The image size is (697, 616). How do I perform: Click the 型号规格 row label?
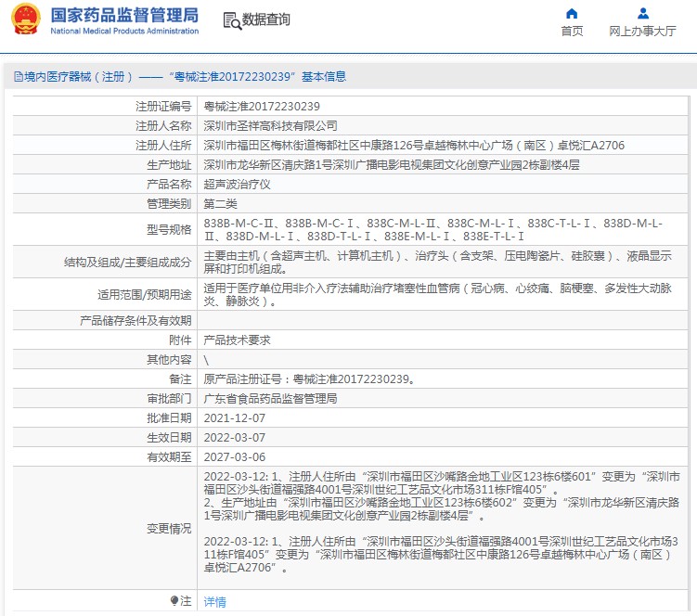tap(169, 230)
